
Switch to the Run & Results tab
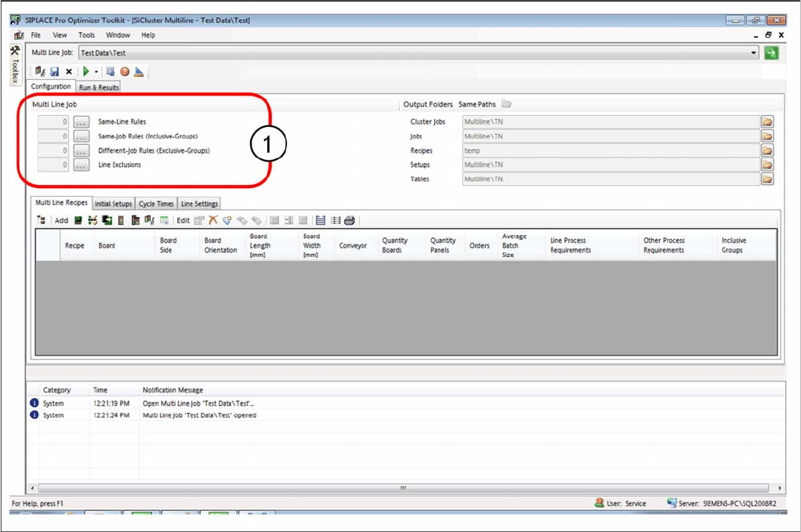click(x=99, y=87)
